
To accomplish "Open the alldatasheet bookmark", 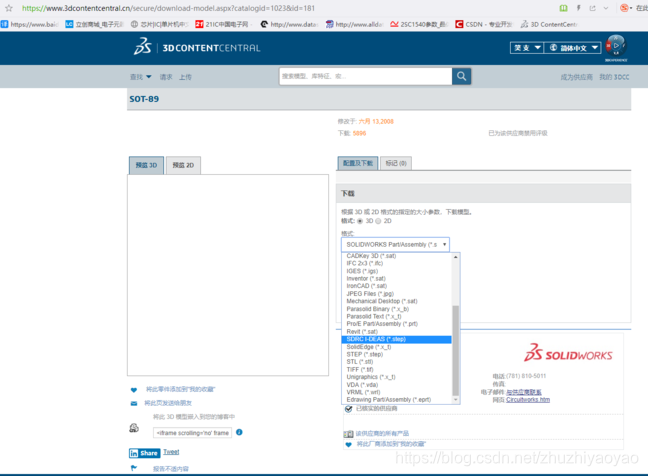I will coord(354,24).
